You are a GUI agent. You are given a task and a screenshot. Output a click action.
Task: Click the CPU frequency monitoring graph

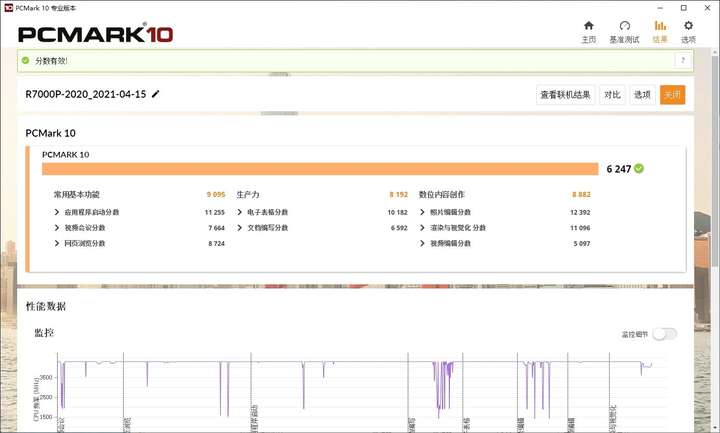[360, 390]
